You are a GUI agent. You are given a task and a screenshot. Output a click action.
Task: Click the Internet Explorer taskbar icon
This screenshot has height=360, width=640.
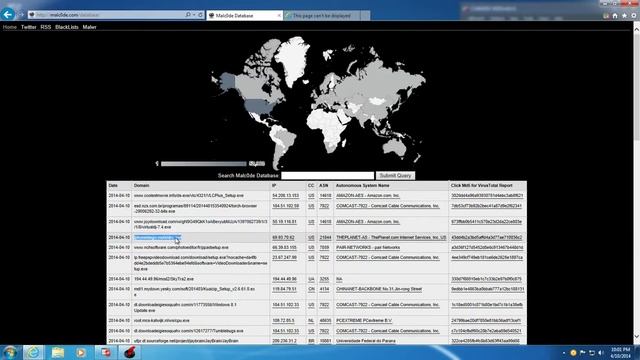(x=33, y=352)
